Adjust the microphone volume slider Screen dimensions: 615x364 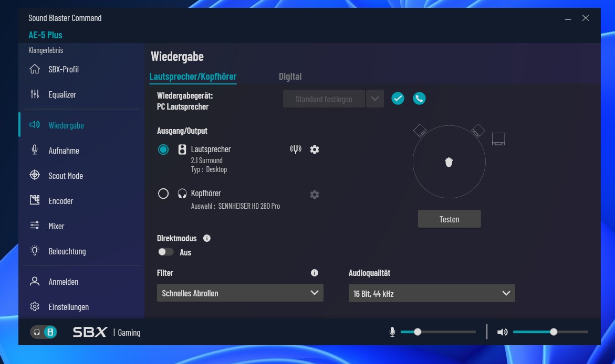point(438,332)
